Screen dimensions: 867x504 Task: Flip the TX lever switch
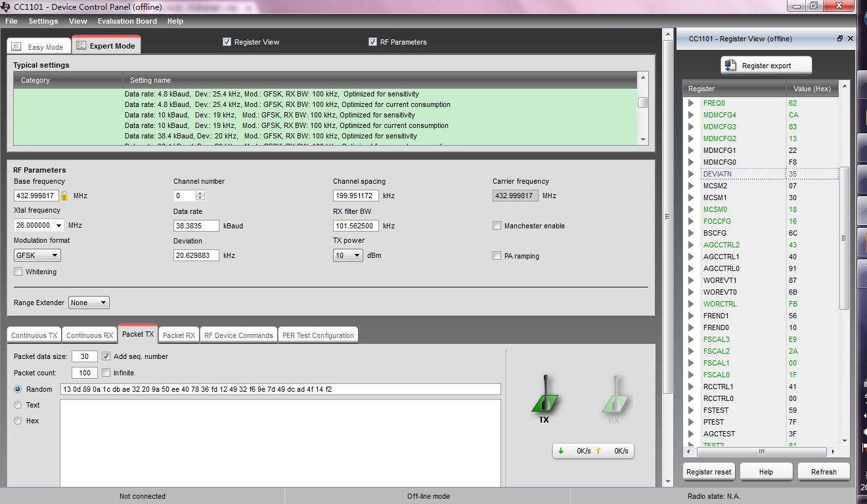[545, 395]
